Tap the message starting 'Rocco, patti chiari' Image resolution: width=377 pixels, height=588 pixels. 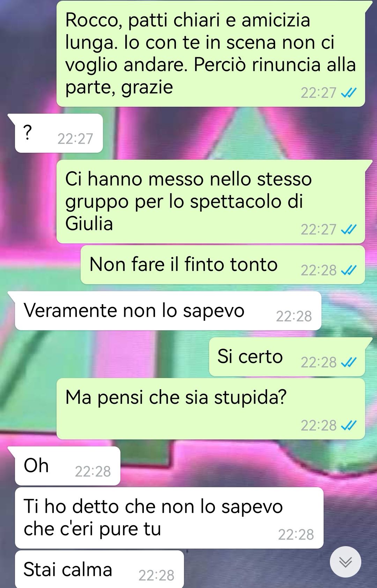(210, 54)
